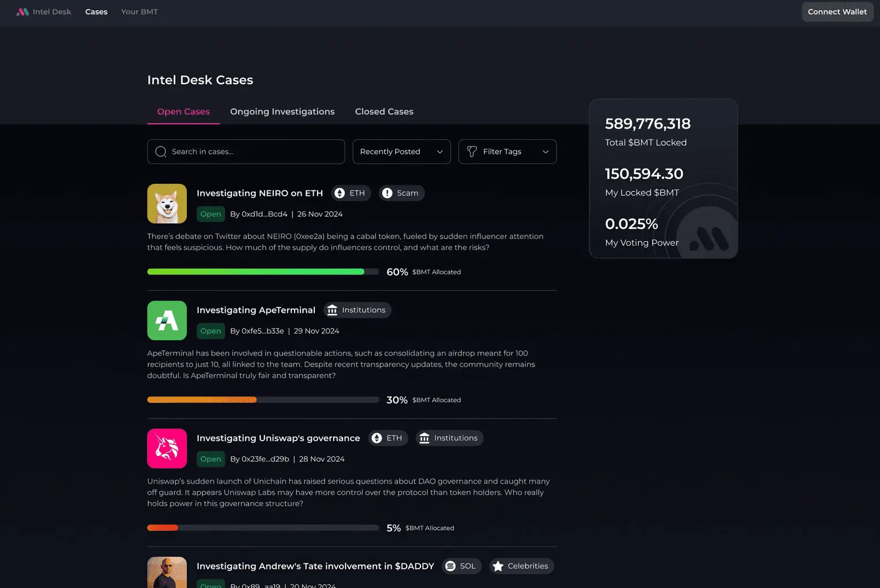Click the Uniswap case description paragraph
The image size is (880, 588).
[349, 492]
